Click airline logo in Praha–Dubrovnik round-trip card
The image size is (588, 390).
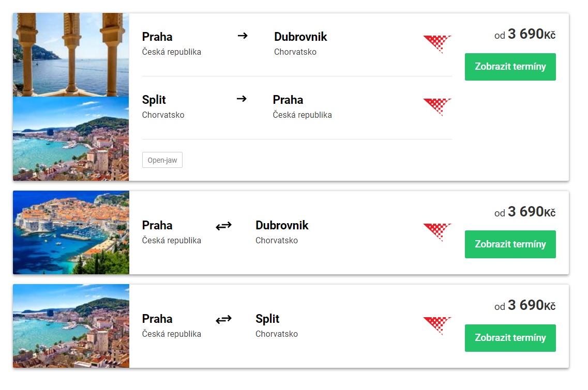(x=437, y=232)
